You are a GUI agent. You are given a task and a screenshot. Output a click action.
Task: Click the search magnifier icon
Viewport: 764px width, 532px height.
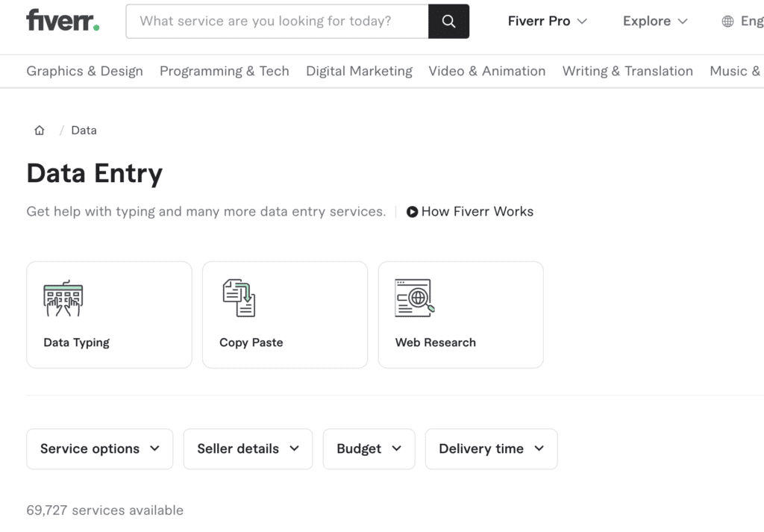click(x=448, y=21)
